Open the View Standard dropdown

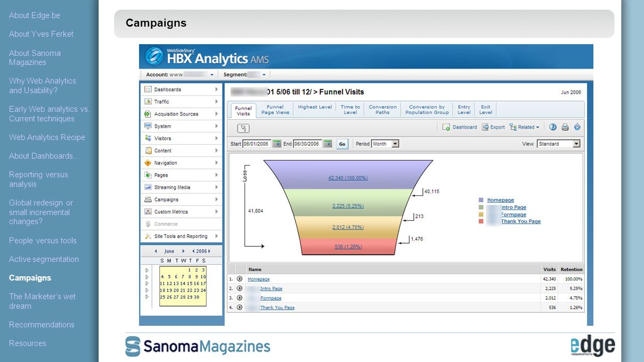(576, 144)
